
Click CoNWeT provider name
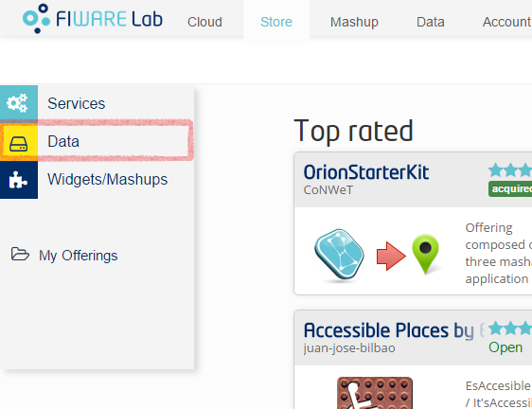[x=328, y=189]
